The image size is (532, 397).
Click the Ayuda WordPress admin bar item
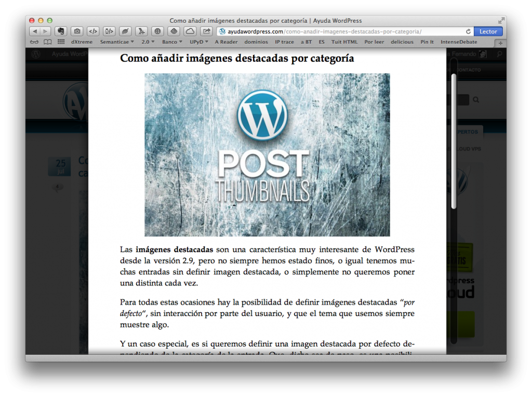pyautogui.click(x=70, y=54)
